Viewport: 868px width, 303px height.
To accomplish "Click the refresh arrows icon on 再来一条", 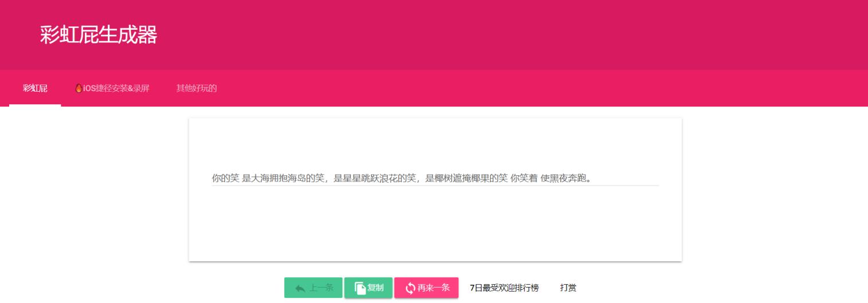I will coord(410,288).
